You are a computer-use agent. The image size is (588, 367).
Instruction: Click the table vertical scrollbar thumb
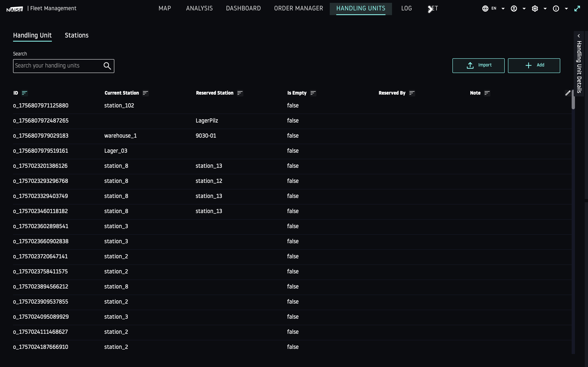point(573,102)
